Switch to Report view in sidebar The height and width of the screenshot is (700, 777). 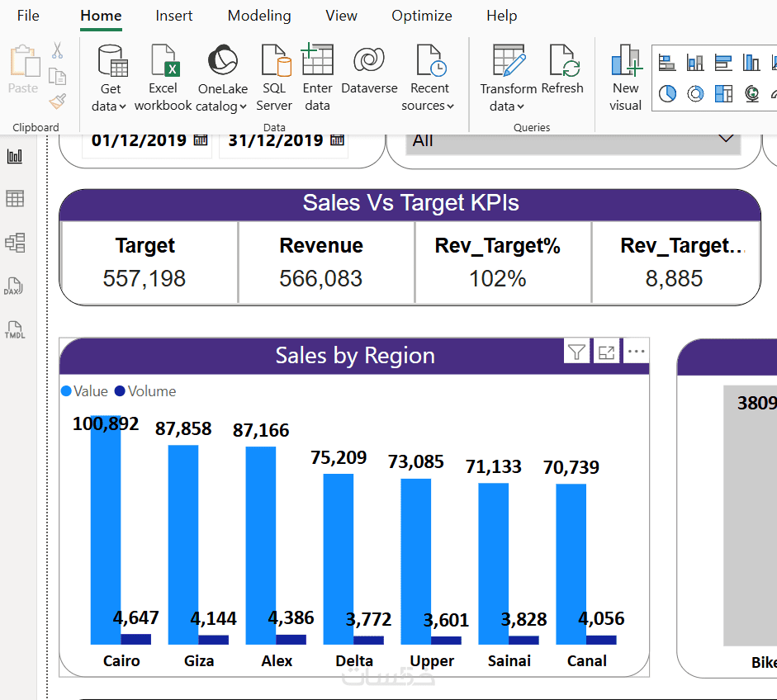click(15, 157)
